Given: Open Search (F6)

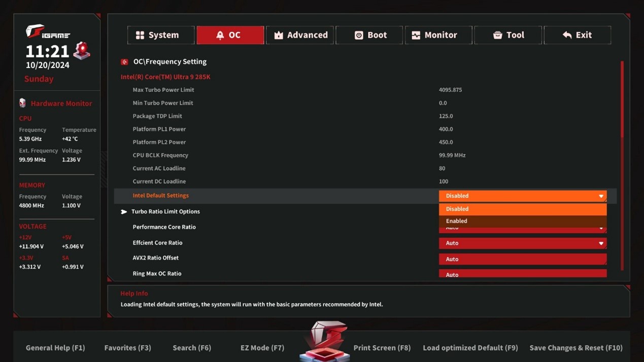Looking at the screenshot, I should (192, 348).
